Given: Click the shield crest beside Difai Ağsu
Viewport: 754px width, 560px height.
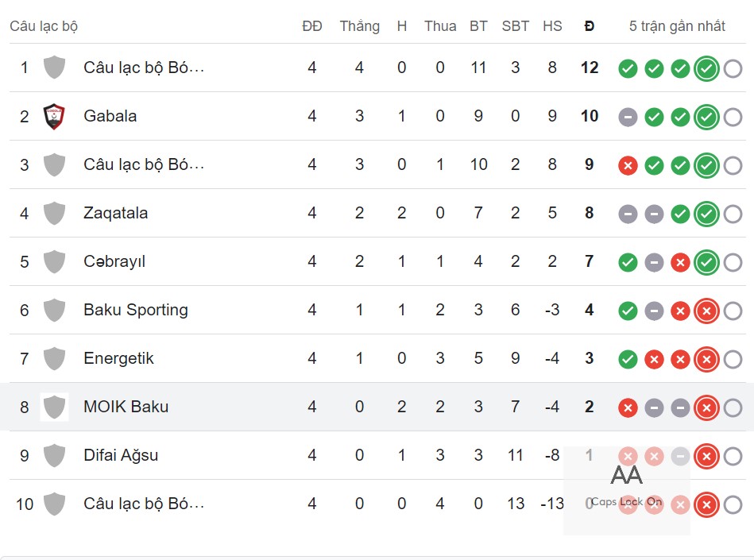Looking at the screenshot, I should (x=54, y=456).
